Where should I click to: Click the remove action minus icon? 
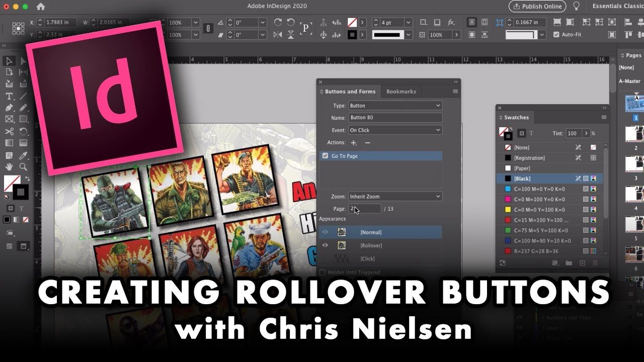367,143
